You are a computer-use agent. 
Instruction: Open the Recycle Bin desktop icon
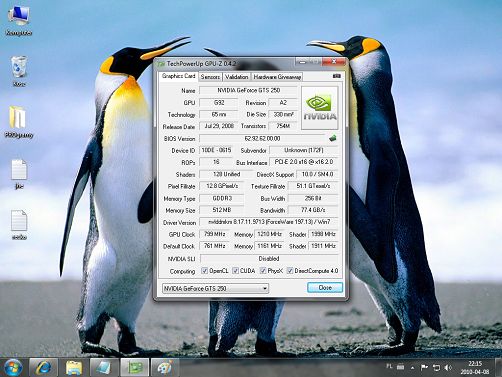19,71
